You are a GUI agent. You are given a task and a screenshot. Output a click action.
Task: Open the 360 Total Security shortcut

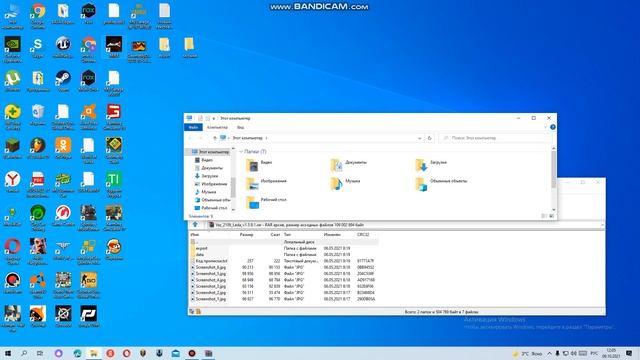point(12,118)
